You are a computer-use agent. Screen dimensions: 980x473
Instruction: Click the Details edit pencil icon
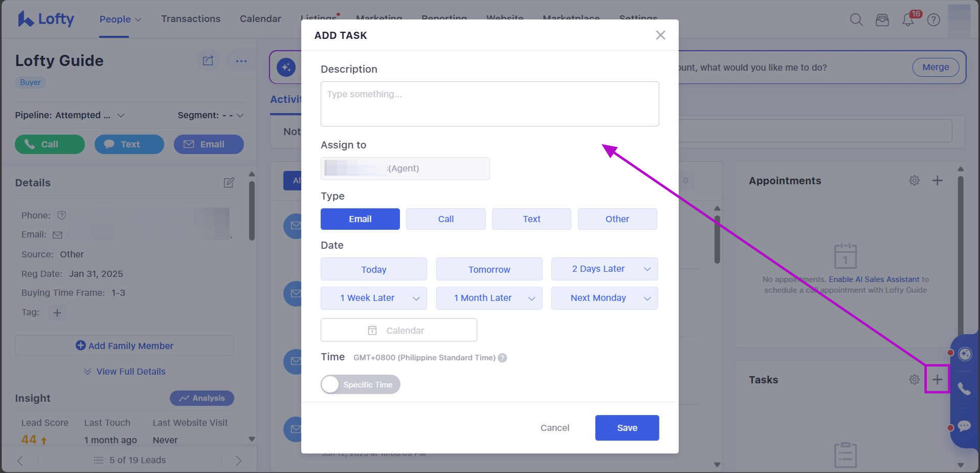pos(229,183)
